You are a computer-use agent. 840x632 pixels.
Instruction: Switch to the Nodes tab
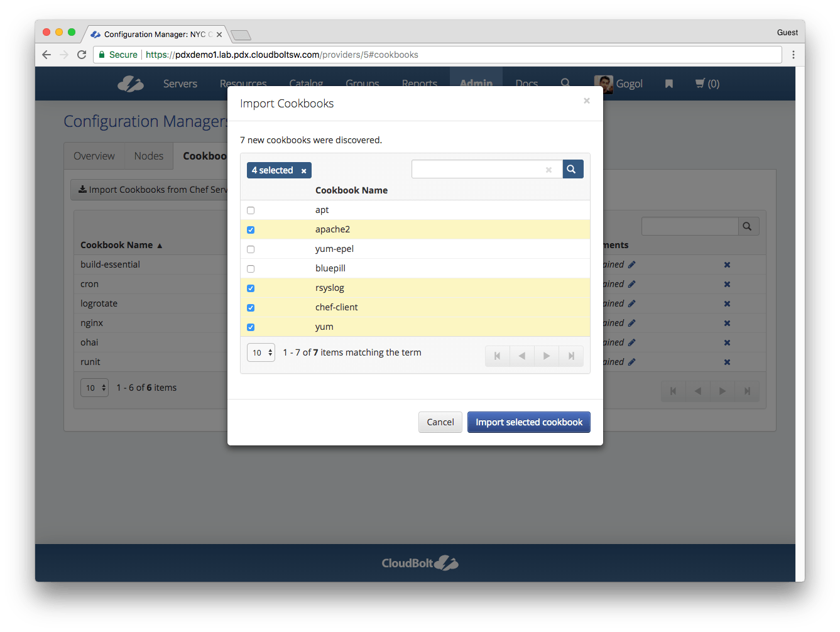pos(148,155)
